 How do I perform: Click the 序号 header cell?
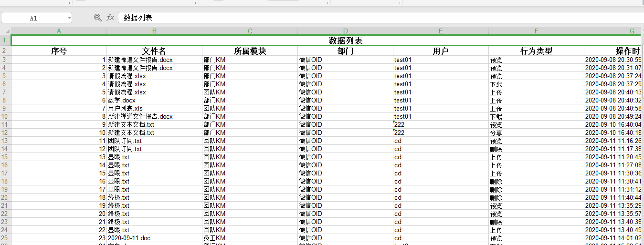[59, 51]
